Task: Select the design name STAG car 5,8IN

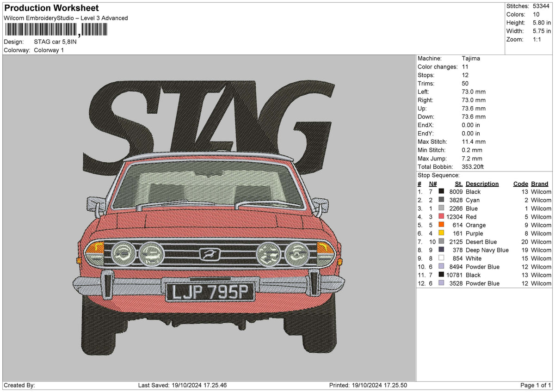Action: pyautogui.click(x=55, y=42)
